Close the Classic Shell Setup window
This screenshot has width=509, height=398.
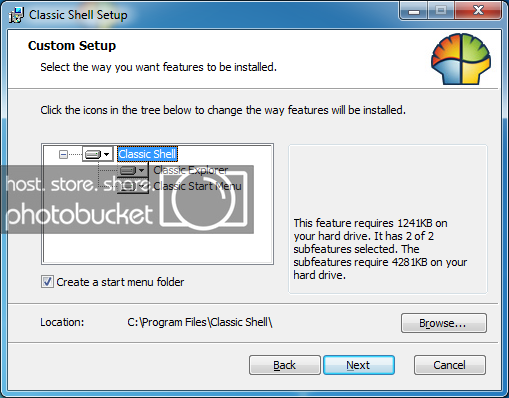pyautogui.click(x=478, y=11)
